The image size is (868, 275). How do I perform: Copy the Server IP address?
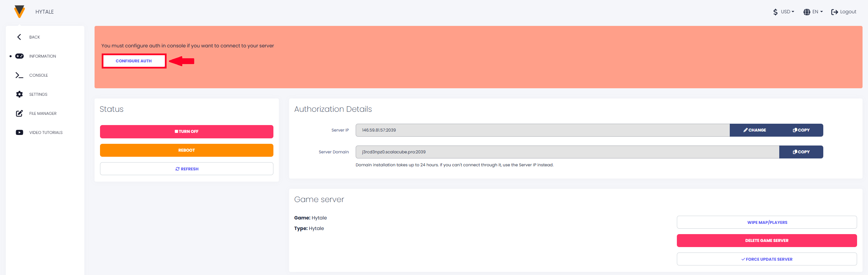tap(801, 130)
